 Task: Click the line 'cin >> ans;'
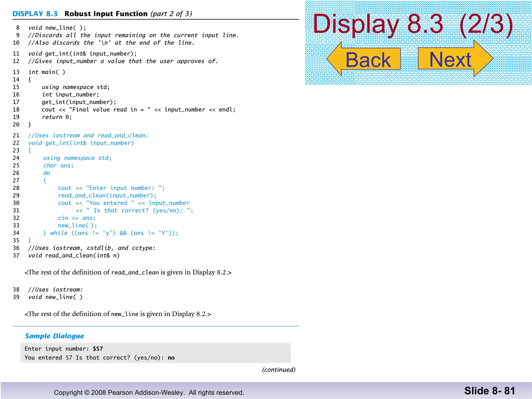(77, 218)
